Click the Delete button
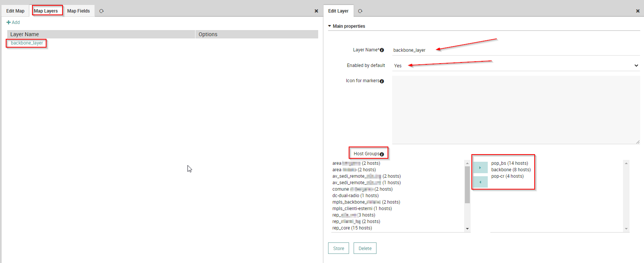 tap(365, 248)
